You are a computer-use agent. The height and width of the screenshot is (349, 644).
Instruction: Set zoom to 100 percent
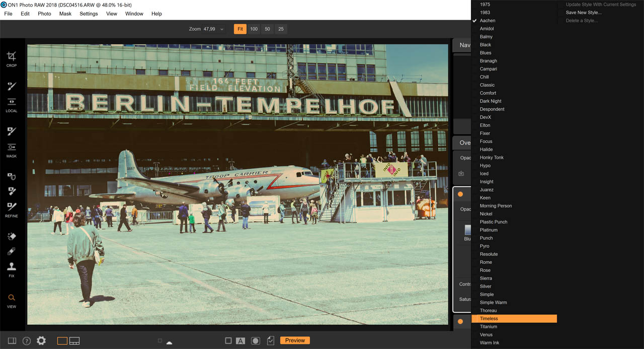pos(254,29)
